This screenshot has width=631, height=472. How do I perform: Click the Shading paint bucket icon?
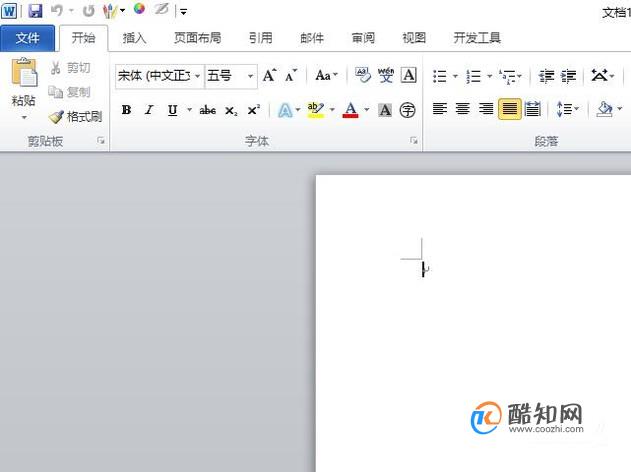(x=605, y=109)
